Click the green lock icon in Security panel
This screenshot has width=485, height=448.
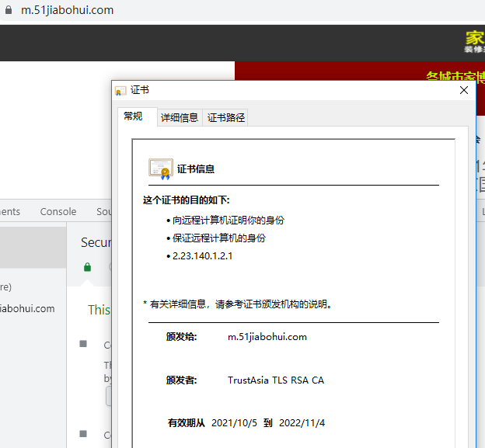[87, 267]
